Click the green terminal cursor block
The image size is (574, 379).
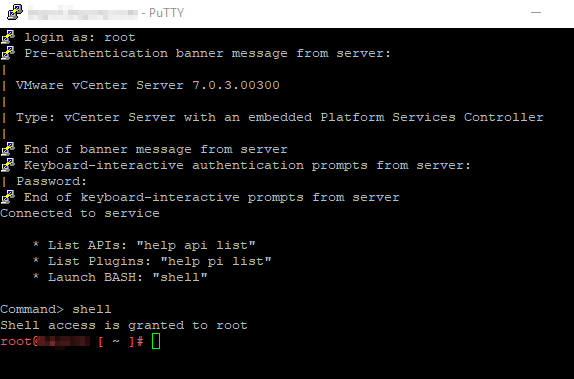(x=156, y=341)
